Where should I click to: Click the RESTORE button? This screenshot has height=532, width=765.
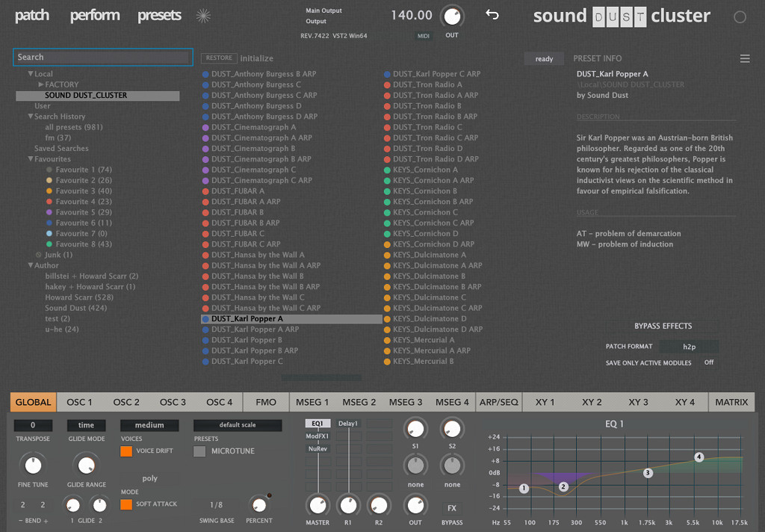[219, 58]
